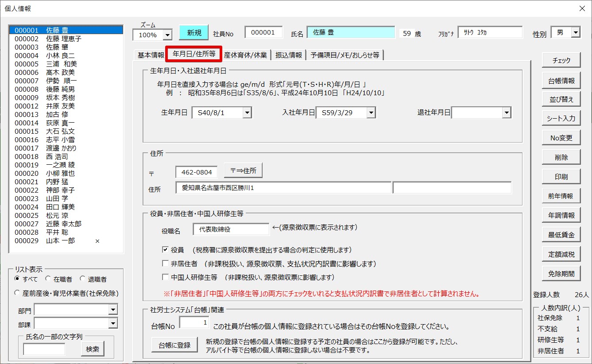Select employee 000003 佐藤 肇
This screenshot has width=592, height=364.
click(66, 47)
